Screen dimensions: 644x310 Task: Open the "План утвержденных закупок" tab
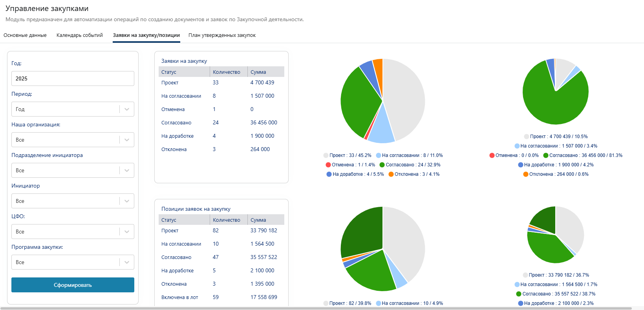[x=222, y=35]
